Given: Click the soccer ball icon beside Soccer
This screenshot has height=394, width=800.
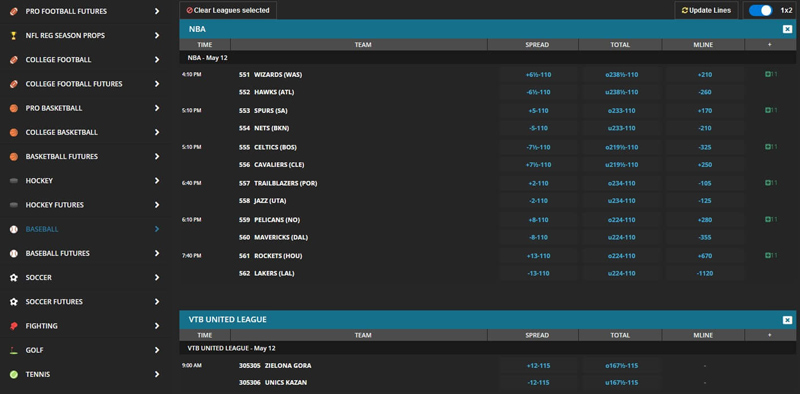Looking at the screenshot, I should pyautogui.click(x=14, y=278).
